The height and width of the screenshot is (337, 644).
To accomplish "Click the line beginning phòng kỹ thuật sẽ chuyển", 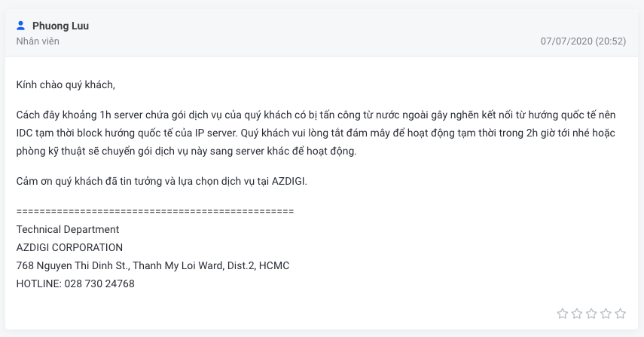I will pos(187,152).
